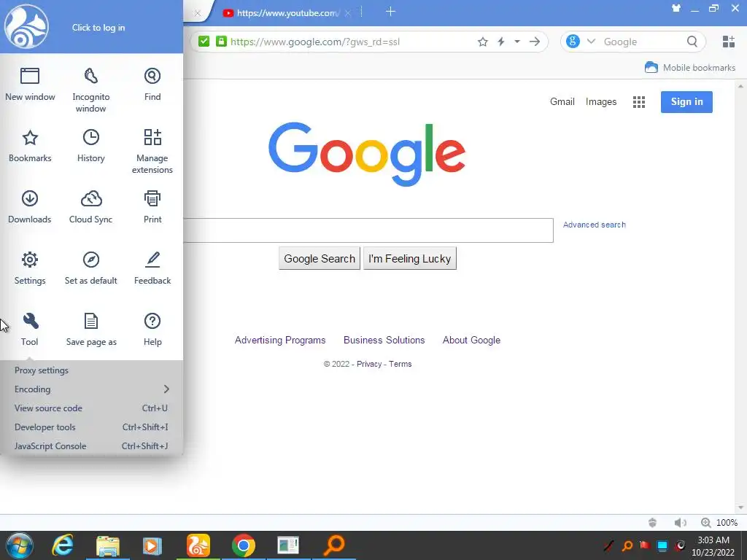Launch Internet Explorer from taskbar

[63, 545]
